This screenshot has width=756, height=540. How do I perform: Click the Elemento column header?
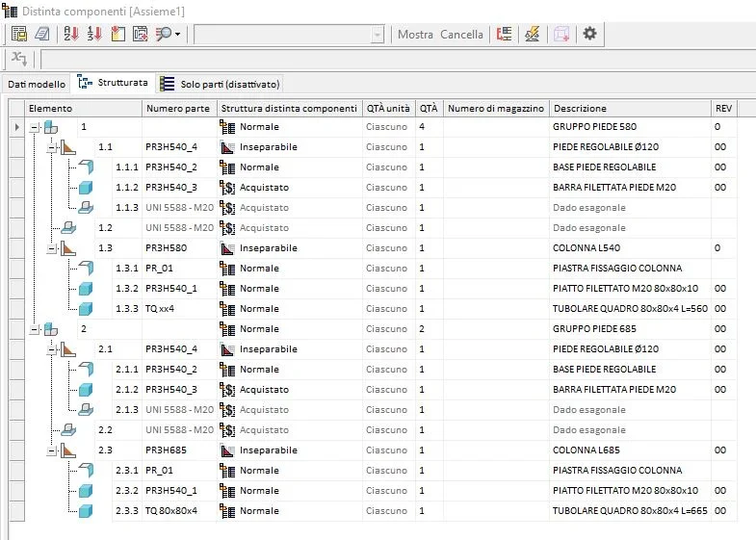84,109
